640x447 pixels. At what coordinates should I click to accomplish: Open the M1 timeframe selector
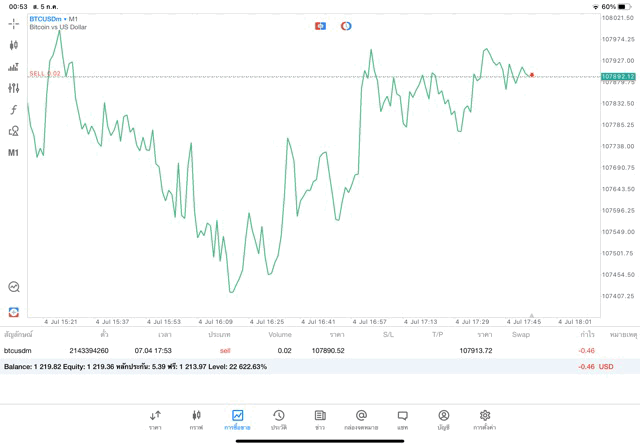tap(14, 153)
